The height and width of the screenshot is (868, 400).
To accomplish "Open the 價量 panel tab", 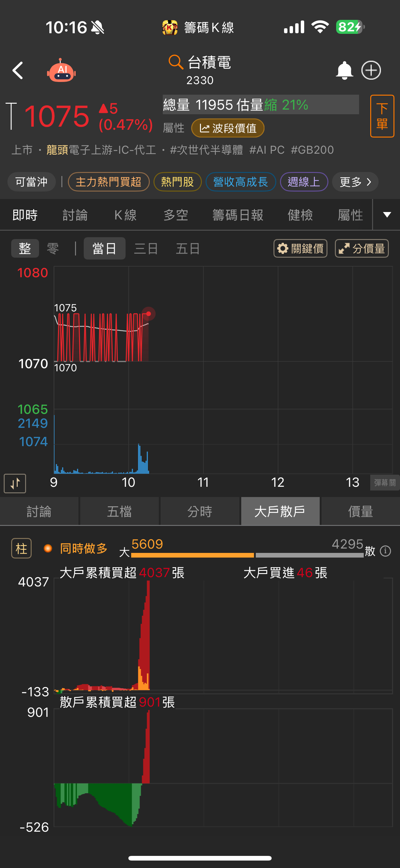I will (361, 512).
